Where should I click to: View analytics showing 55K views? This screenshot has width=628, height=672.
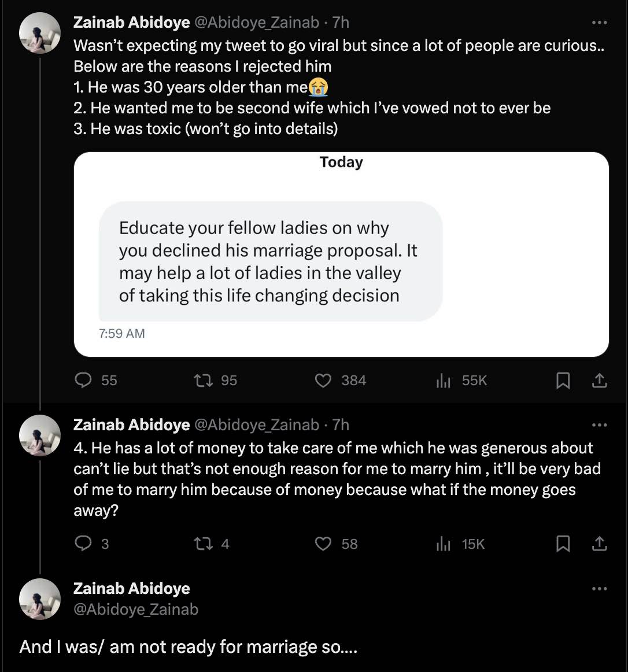coord(443,380)
